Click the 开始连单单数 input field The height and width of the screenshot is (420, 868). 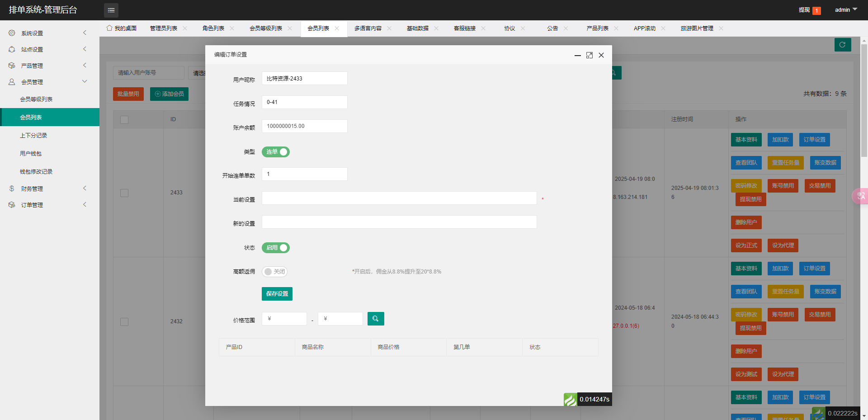304,174
